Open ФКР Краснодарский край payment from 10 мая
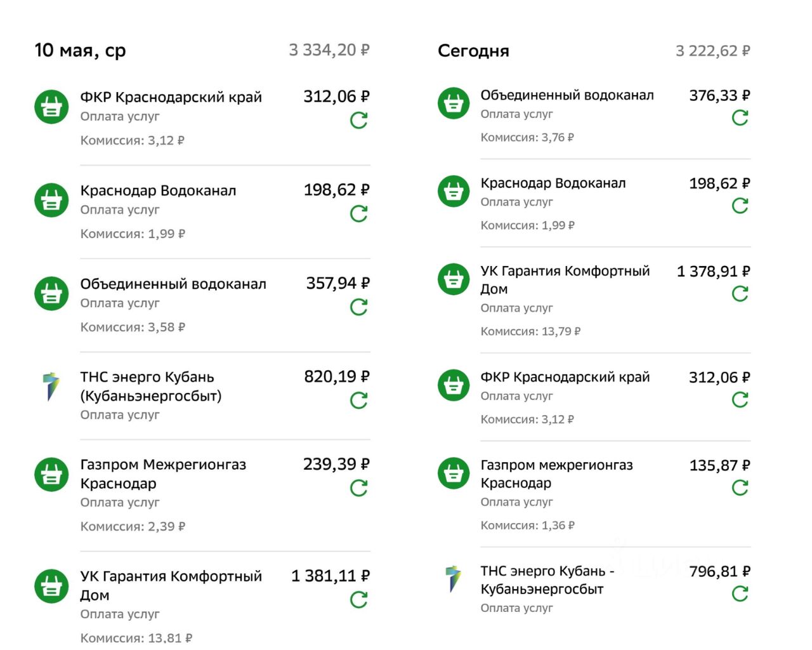This screenshot has width=812, height=650. coord(171,97)
